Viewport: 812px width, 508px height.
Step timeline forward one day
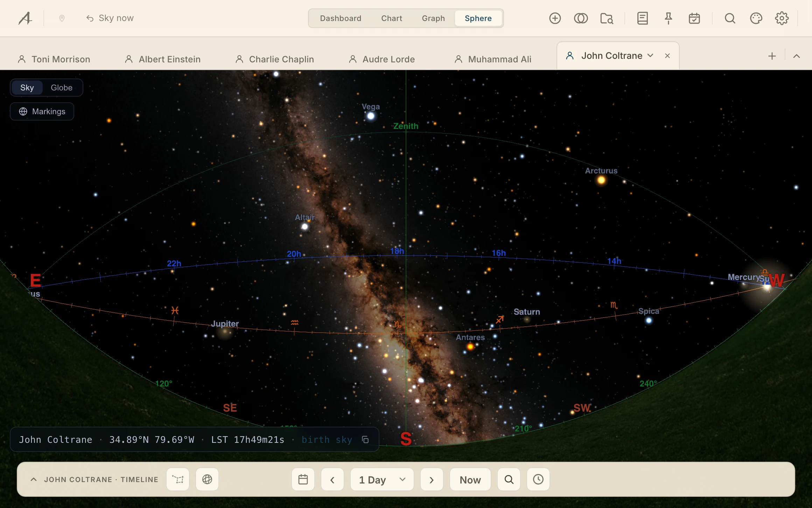[x=432, y=479]
